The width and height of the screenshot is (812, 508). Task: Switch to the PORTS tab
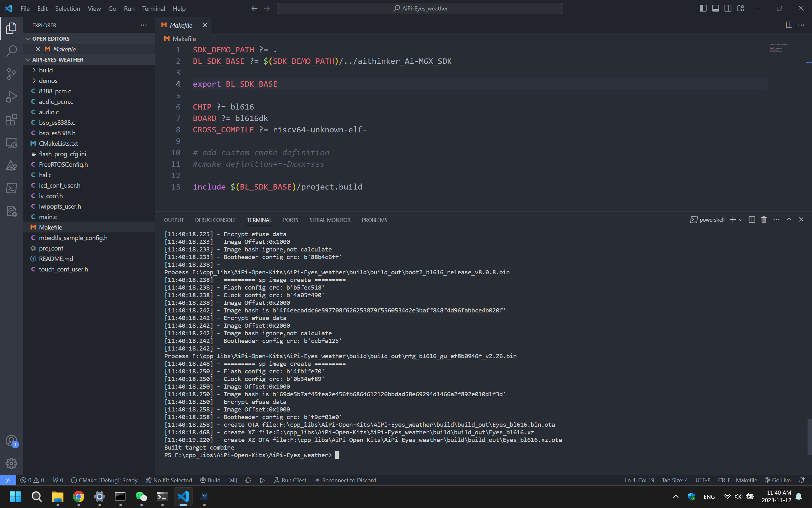coord(290,220)
